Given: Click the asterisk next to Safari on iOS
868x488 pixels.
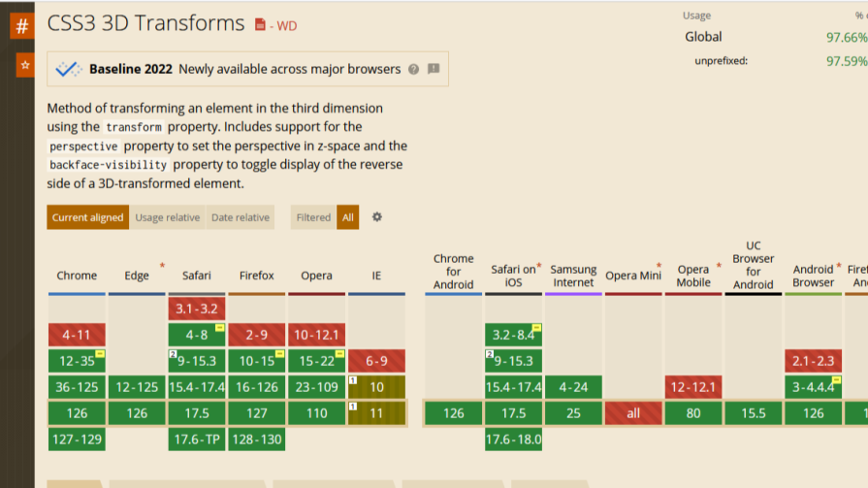Looking at the screenshot, I should point(539,266).
